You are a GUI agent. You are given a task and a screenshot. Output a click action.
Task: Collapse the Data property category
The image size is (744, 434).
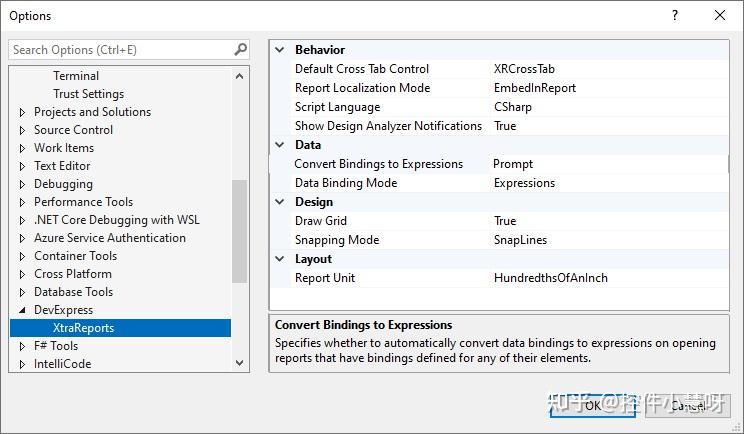(x=280, y=145)
